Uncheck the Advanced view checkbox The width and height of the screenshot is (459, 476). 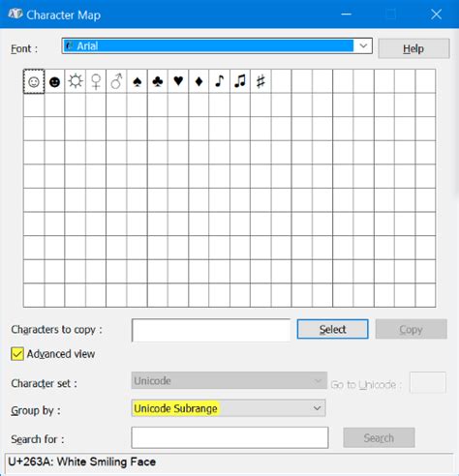coord(17,354)
